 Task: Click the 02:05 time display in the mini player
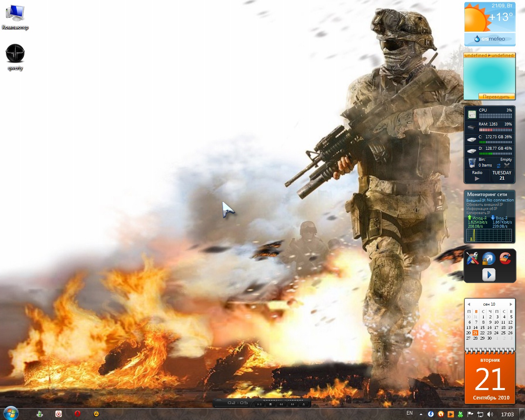point(238,403)
